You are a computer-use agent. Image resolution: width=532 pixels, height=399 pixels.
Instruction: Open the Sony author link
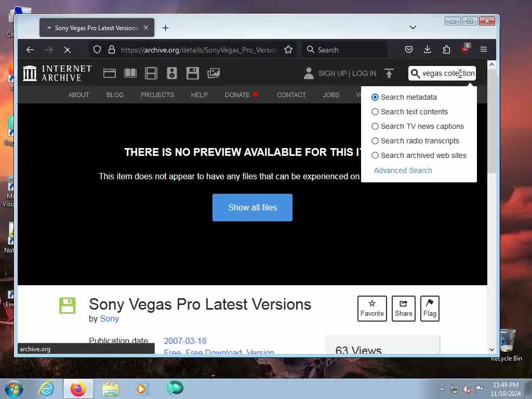tap(109, 319)
